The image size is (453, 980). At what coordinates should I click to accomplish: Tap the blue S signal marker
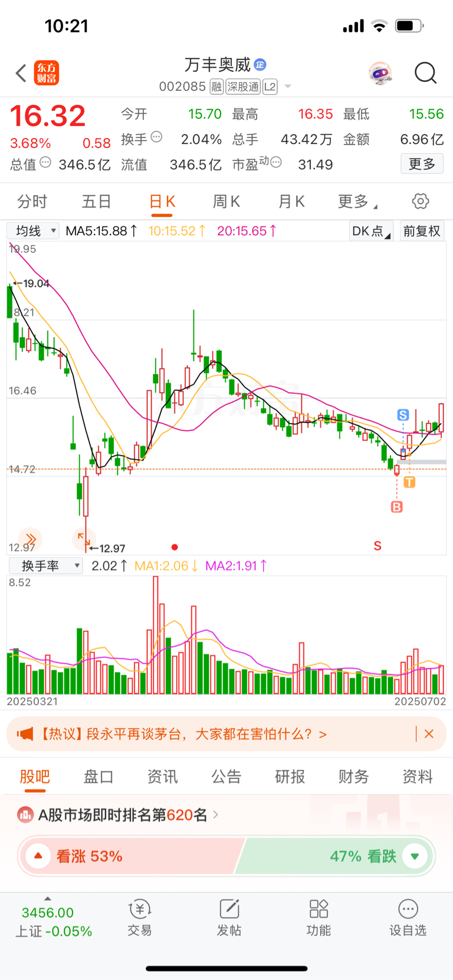point(403,415)
